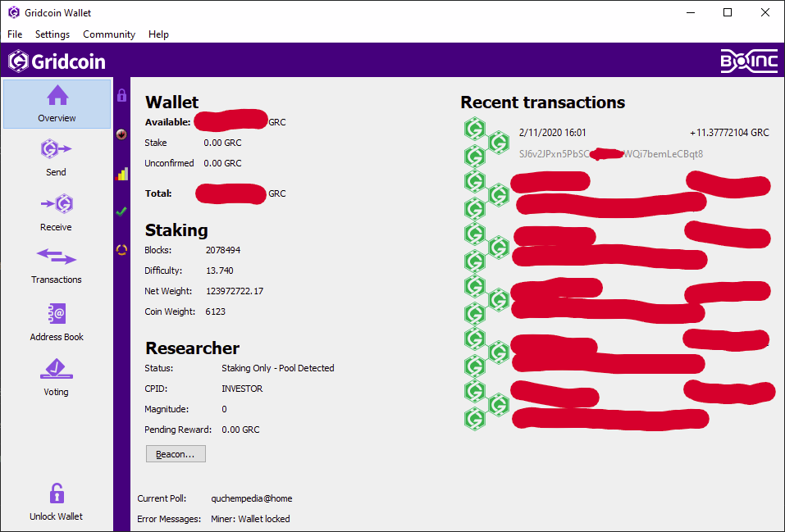Click the Researcher heading
The height and width of the screenshot is (532, 785).
point(192,348)
